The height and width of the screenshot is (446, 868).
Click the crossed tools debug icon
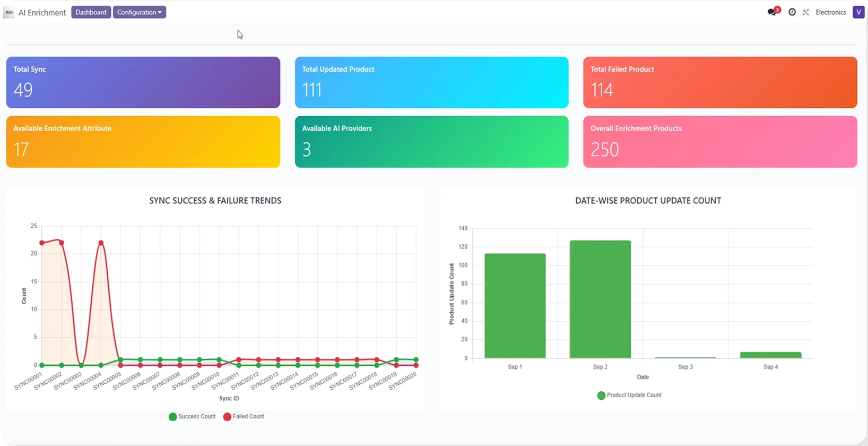[806, 12]
